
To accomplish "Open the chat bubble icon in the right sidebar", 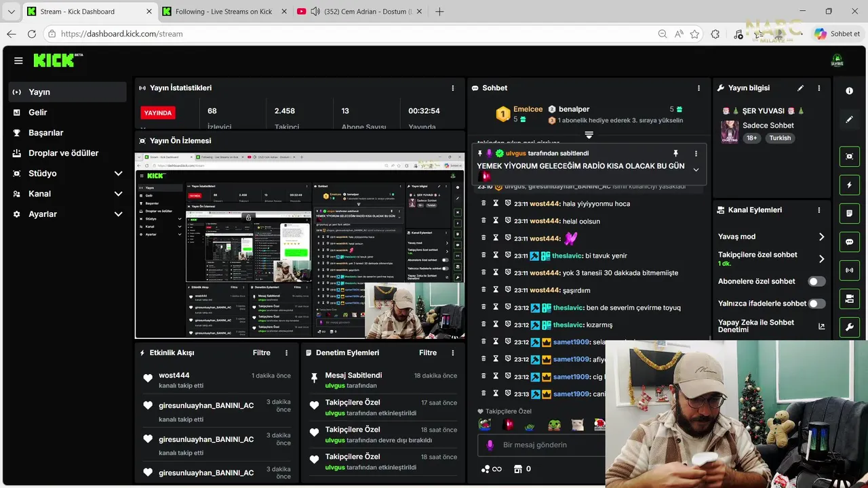I will point(849,242).
